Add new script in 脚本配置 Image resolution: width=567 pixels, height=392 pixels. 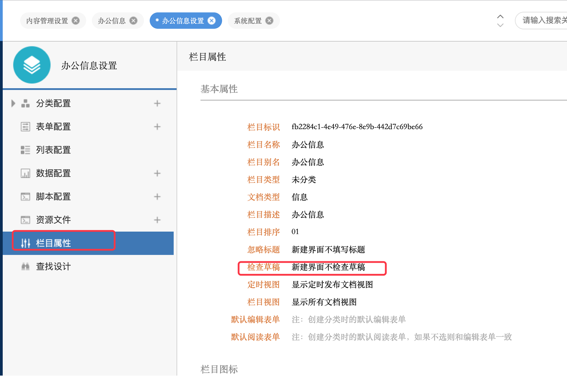point(157,196)
